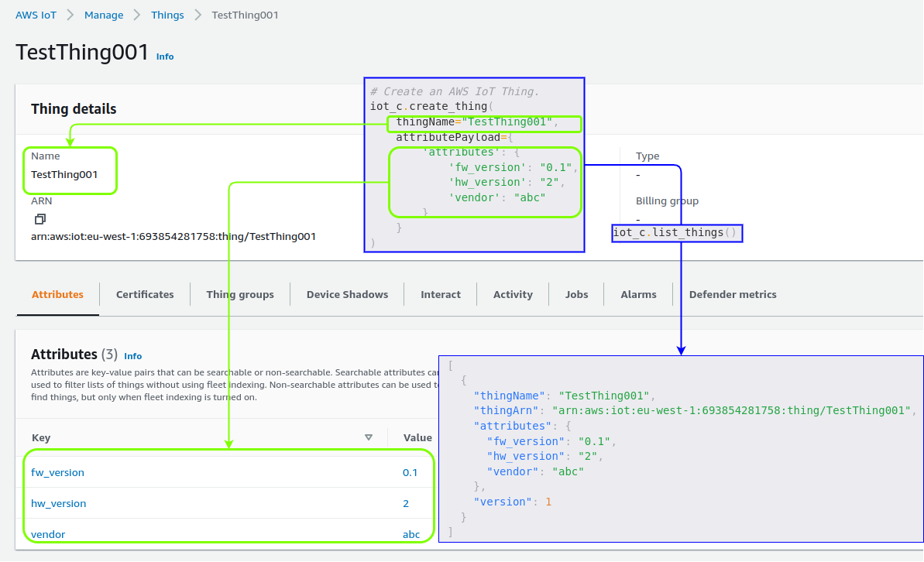Image resolution: width=924 pixels, height=562 pixels.
Task: Switch to the Device Shadows tab
Action: coord(347,295)
